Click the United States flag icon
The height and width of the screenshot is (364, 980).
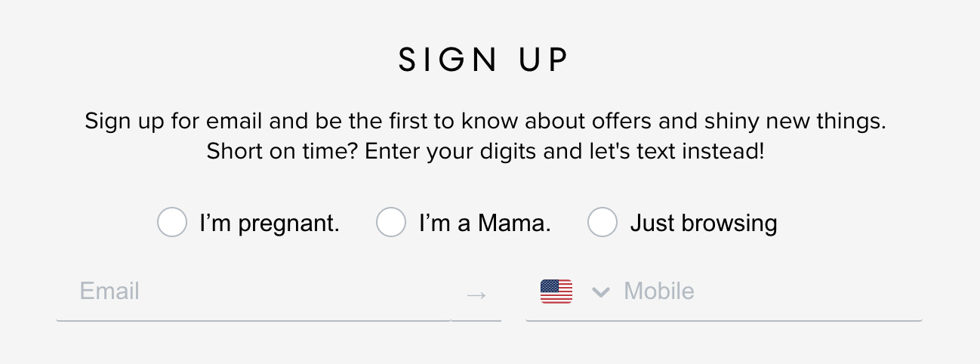pyautogui.click(x=556, y=292)
